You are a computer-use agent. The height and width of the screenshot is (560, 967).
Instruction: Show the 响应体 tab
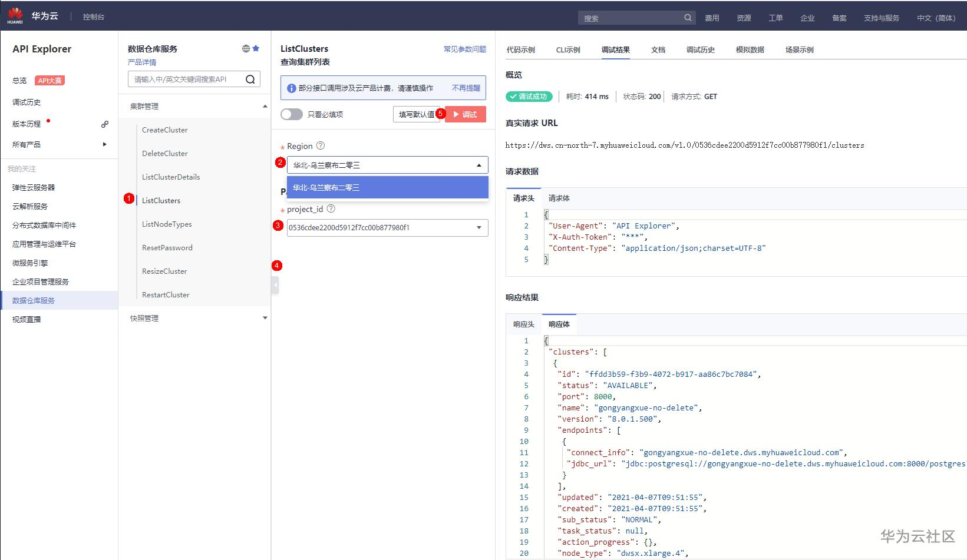[559, 324]
